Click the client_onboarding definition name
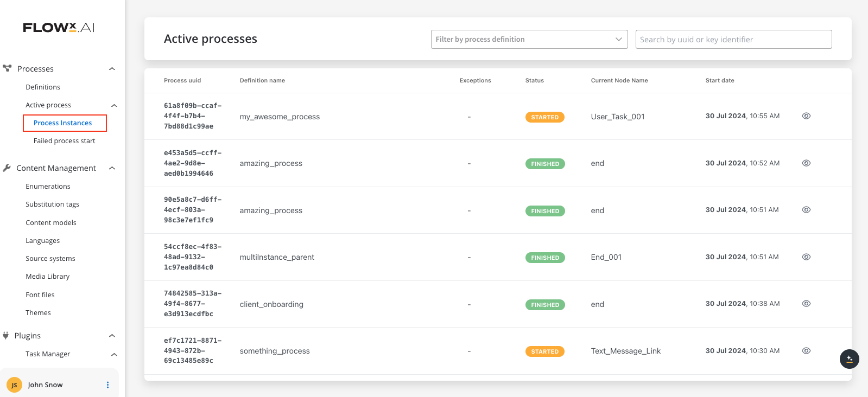Viewport: 868px width, 397px height. (x=271, y=304)
